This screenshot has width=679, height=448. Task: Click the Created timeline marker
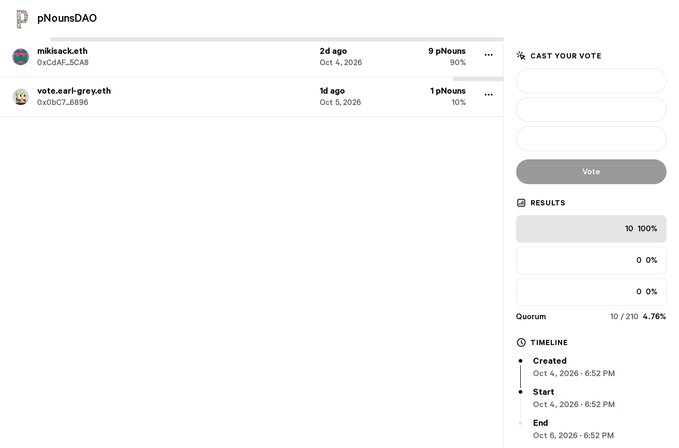tap(521, 361)
